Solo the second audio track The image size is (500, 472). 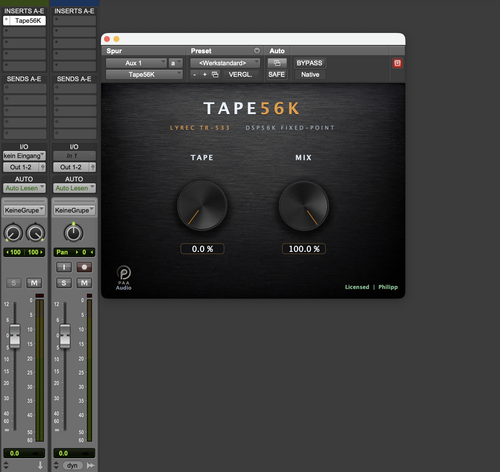(64, 283)
